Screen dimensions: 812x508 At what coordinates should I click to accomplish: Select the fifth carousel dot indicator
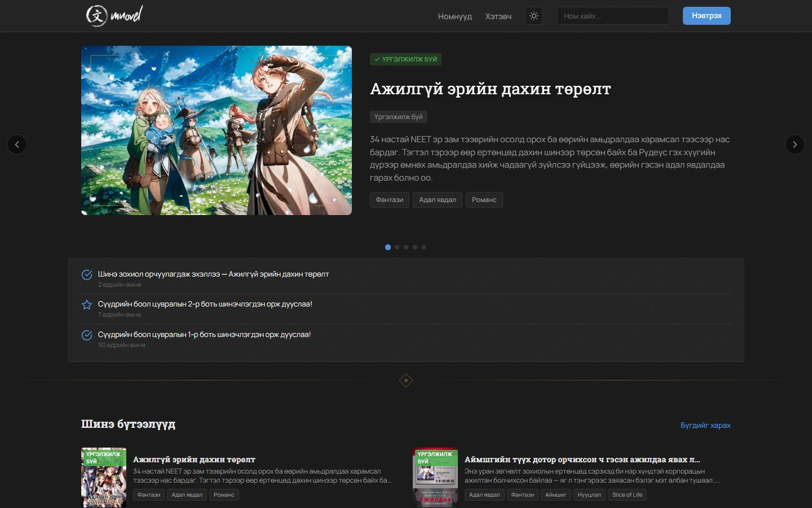[424, 247]
